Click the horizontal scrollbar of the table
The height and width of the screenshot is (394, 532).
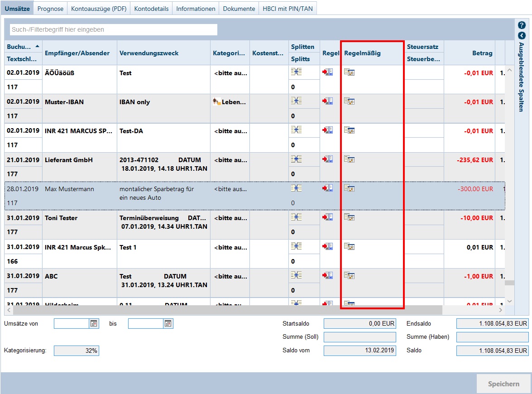[226, 310]
